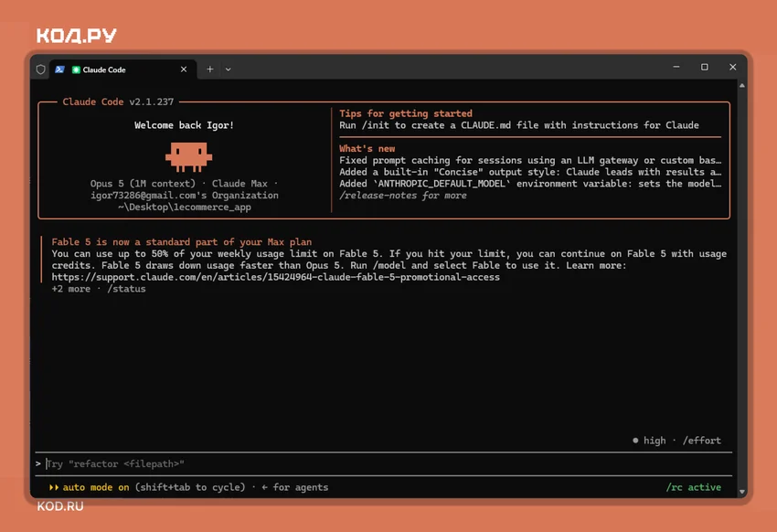Expand the new-tab profile dropdown
Screen dimensions: 777x532
click(228, 69)
